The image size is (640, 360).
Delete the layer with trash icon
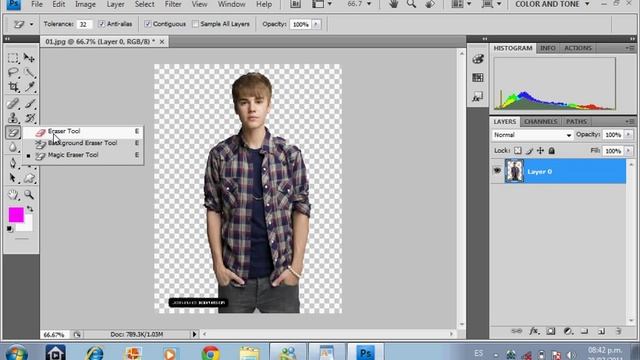coord(619,331)
